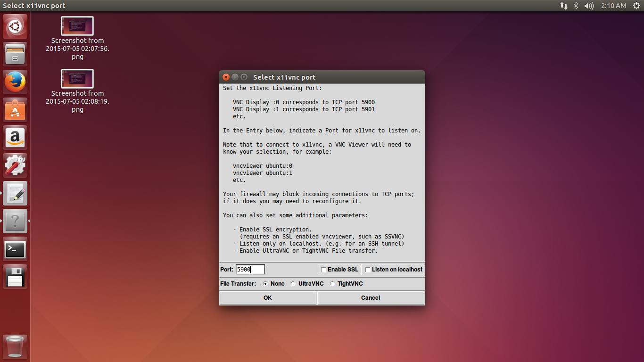Enable the SSL checkbox
The image size is (644, 362).
(323, 270)
